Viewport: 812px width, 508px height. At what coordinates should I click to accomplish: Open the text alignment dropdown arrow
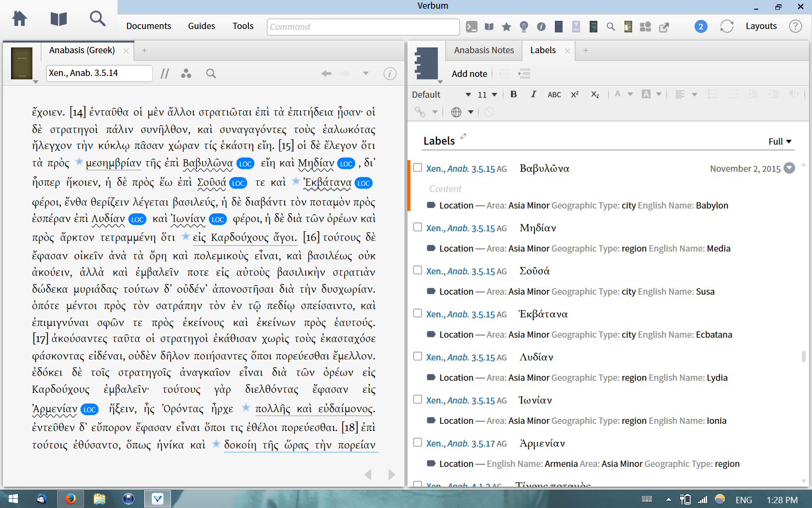(695, 95)
